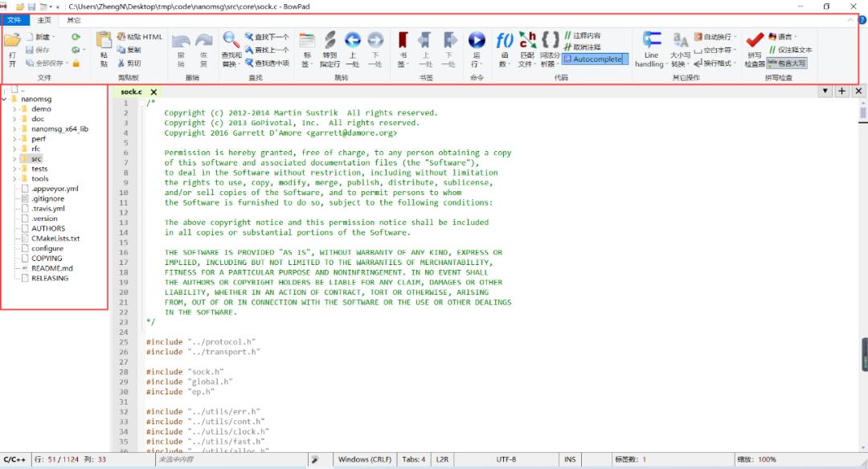Toggle 包含大写 (Include uppercase) spell option
868x469 pixels.
(x=787, y=63)
